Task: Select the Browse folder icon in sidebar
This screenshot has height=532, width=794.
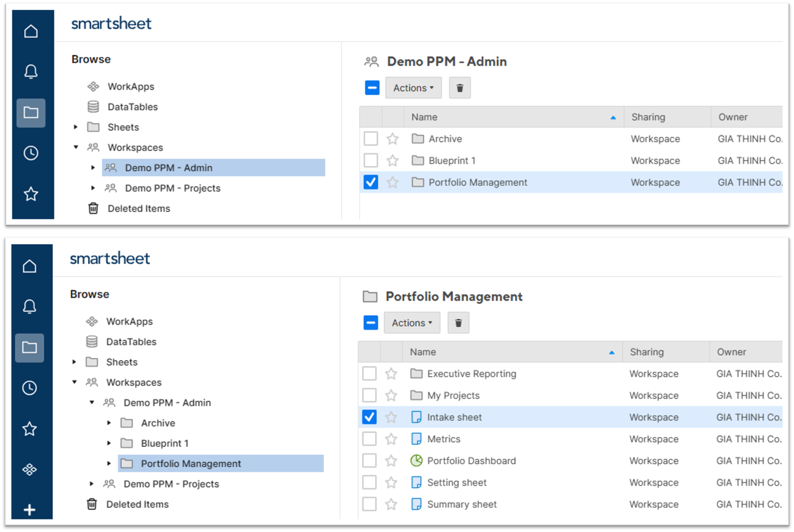Action: tap(29, 348)
